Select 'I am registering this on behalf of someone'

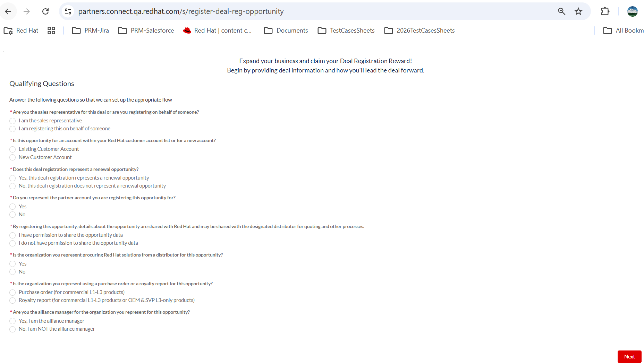tap(12, 129)
